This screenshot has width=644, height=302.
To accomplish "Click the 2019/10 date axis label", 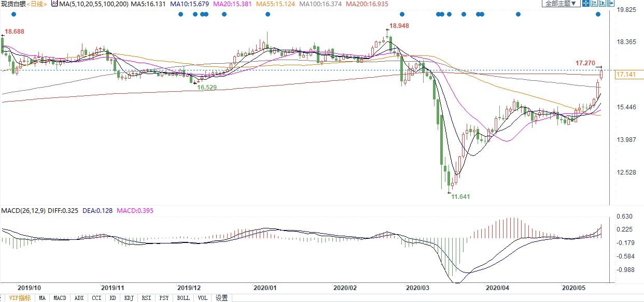I will (29, 287).
